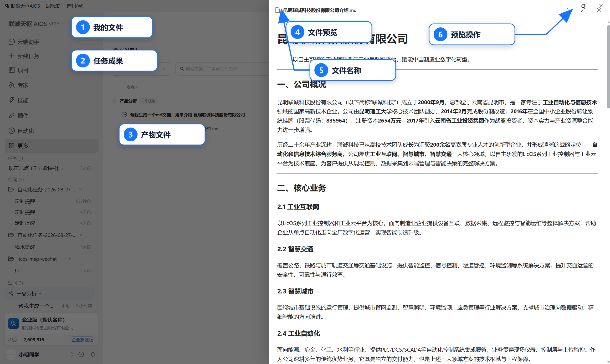Click the preview panel vertical scrollbar
This screenshot has width=610, height=364.
tap(608, 66)
